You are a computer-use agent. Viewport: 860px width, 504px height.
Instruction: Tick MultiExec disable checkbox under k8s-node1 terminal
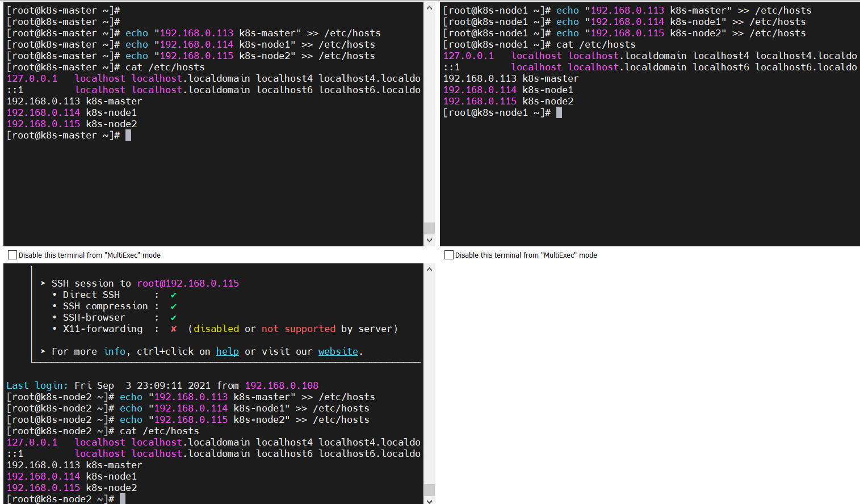449,255
